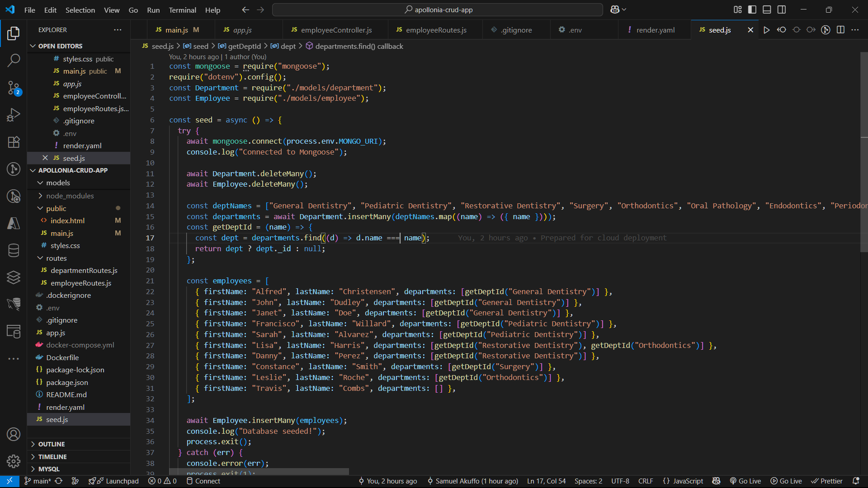
Task: Click the errors and warnings indicator
Action: pos(162,481)
